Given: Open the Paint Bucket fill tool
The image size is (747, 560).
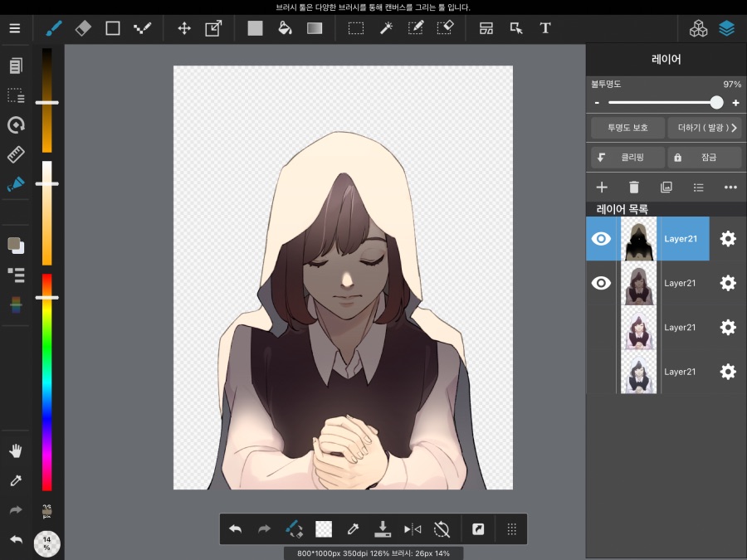Looking at the screenshot, I should pyautogui.click(x=285, y=27).
